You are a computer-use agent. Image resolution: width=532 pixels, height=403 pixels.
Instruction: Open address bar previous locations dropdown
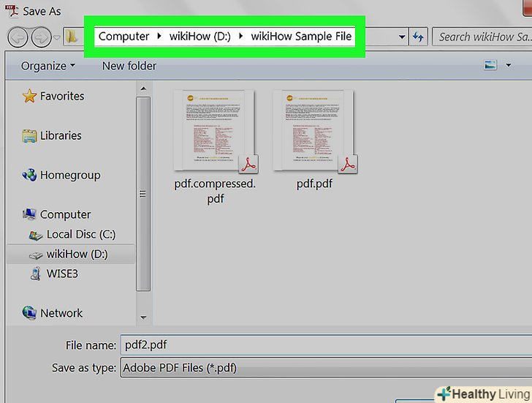(x=402, y=37)
